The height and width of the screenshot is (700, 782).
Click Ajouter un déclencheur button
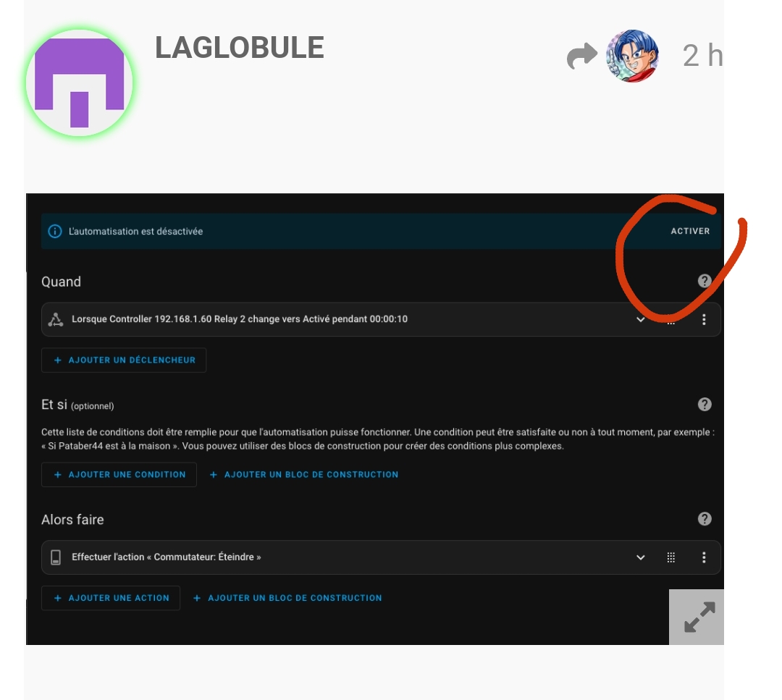pyautogui.click(x=124, y=360)
